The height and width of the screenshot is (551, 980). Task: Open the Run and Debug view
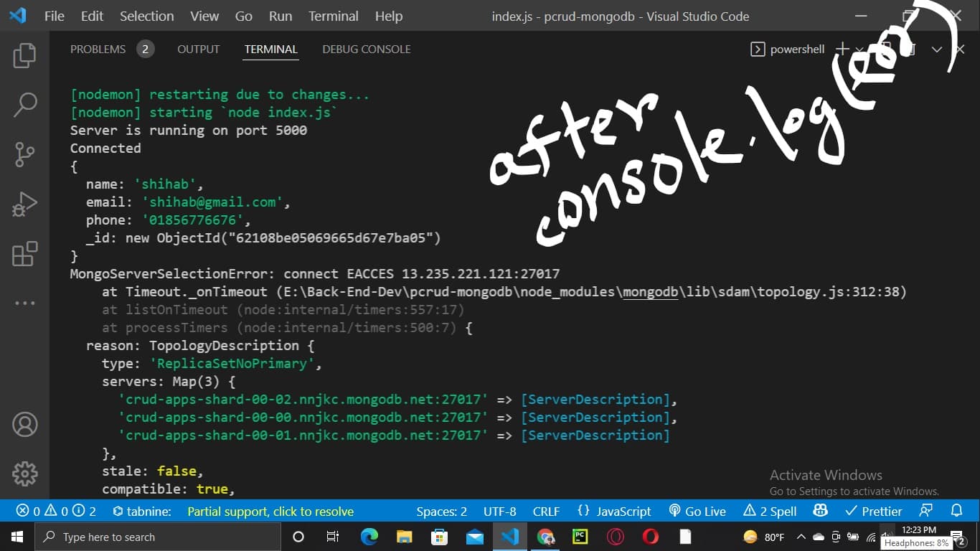(x=24, y=204)
